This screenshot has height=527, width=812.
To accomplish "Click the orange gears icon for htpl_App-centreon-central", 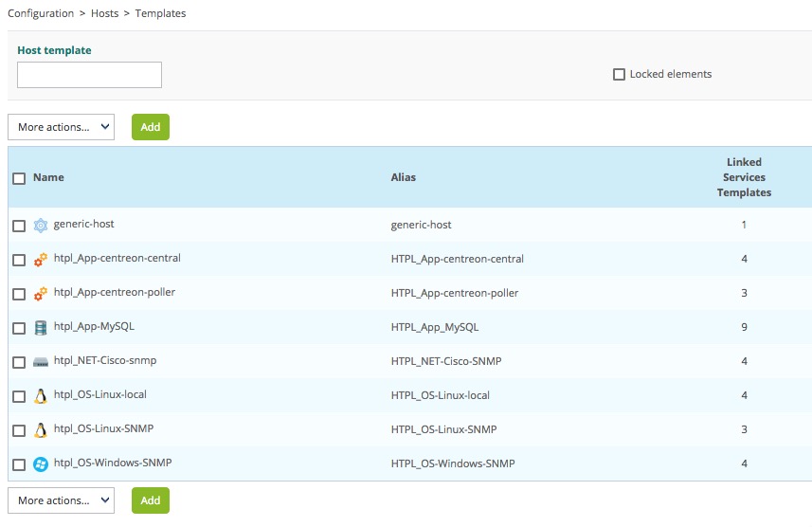I will pyautogui.click(x=41, y=260).
